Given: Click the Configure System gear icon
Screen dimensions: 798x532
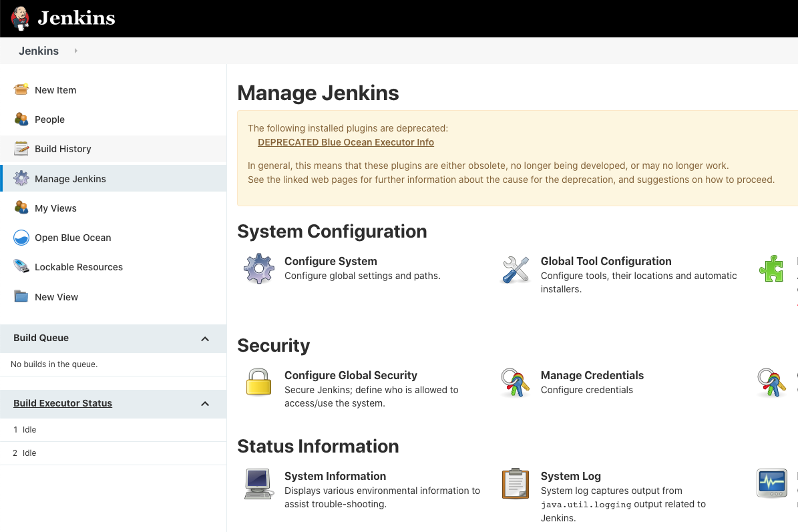Looking at the screenshot, I should pyautogui.click(x=259, y=268).
